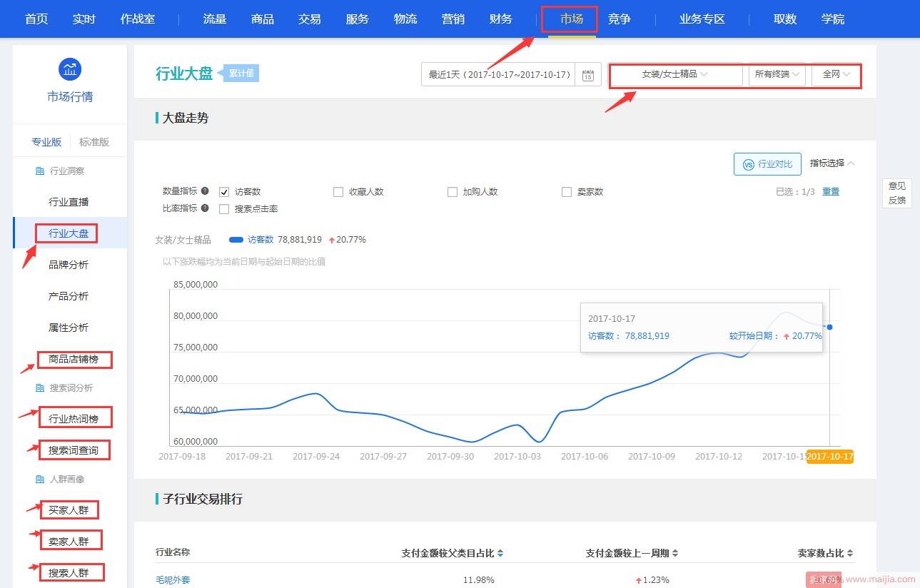Click the 重置 link

[831, 192]
